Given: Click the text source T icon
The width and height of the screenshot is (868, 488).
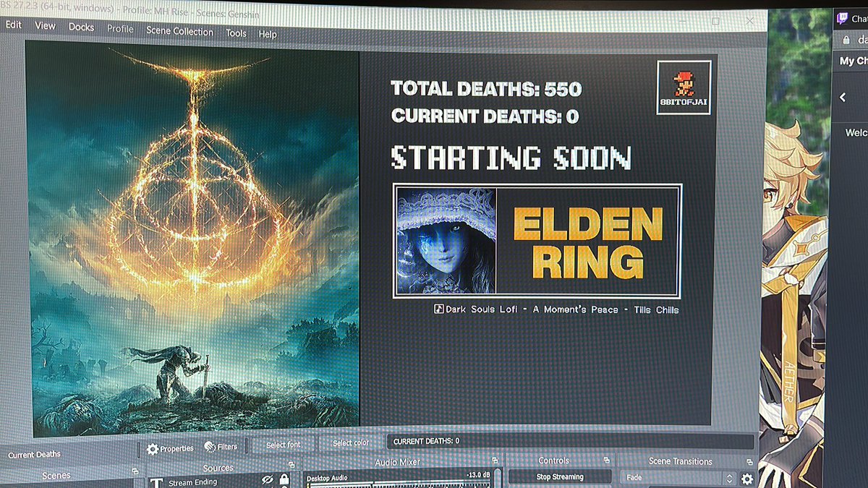Looking at the screenshot, I should [x=156, y=482].
